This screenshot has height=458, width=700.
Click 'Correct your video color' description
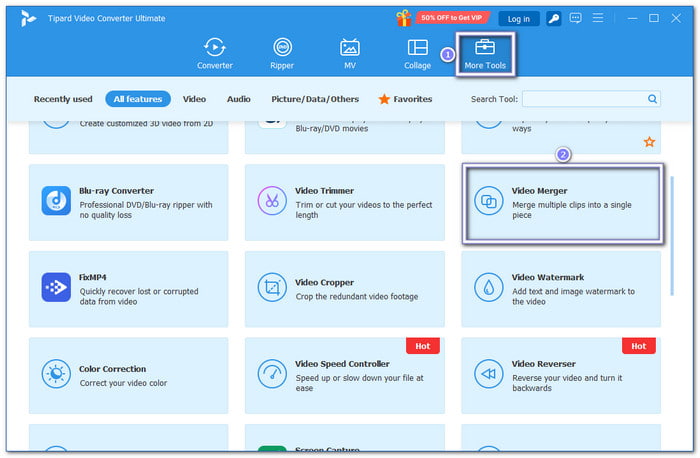click(x=123, y=383)
